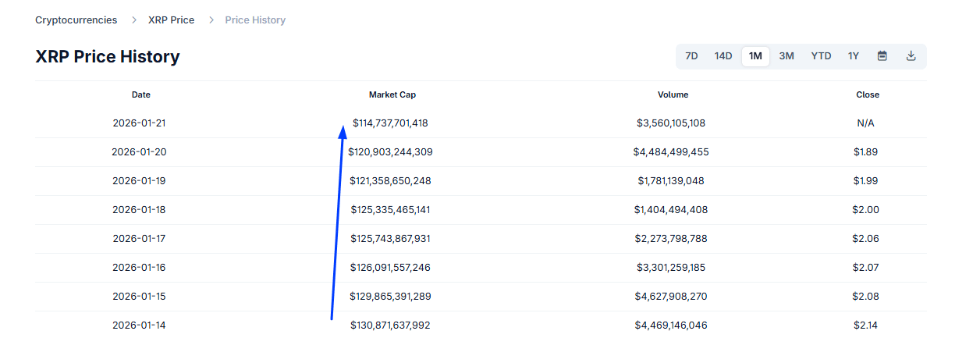Image resolution: width=980 pixels, height=338 pixels.
Task: Select the 14D time range
Action: coord(723,55)
